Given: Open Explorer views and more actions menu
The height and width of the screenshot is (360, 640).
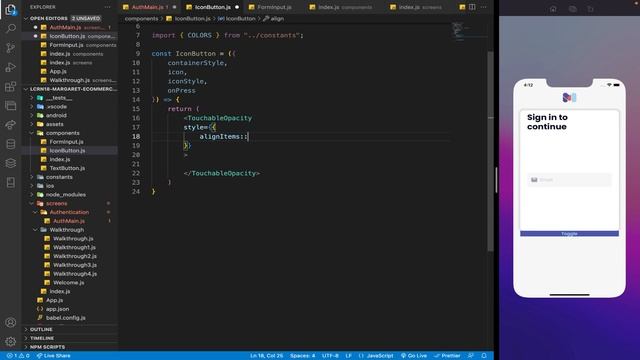Looking at the screenshot, I should coord(107,7).
